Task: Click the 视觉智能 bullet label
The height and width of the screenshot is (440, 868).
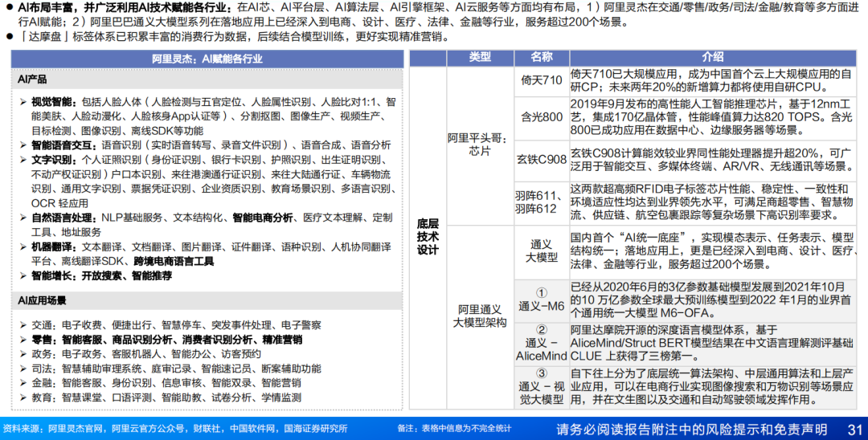Action: [x=54, y=102]
